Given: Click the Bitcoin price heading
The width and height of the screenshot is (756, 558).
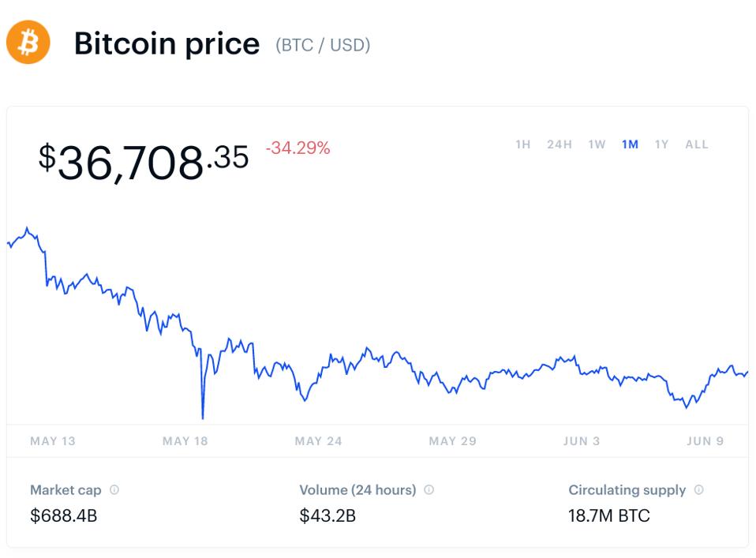Looking at the screenshot, I should tap(167, 44).
